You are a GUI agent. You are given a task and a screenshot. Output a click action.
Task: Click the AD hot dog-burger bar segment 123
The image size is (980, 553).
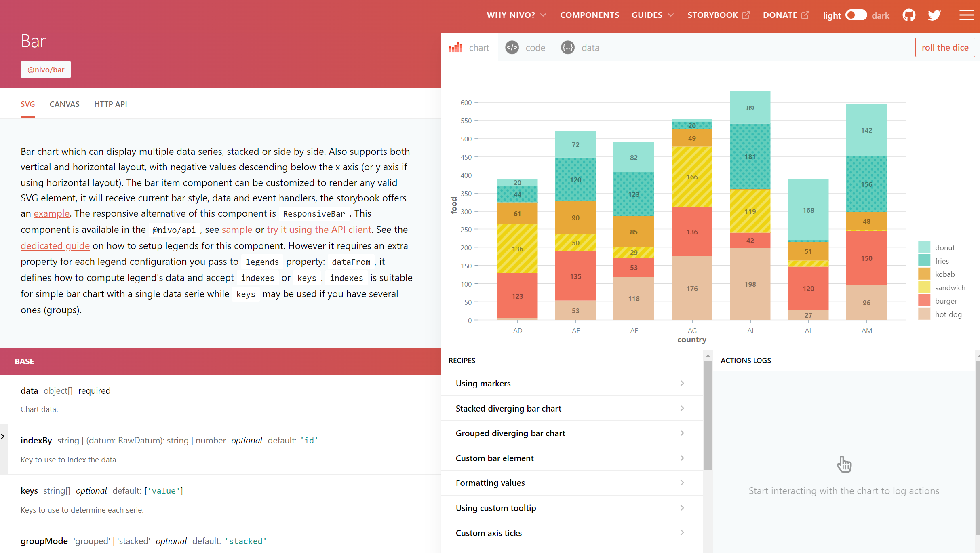coord(517,296)
